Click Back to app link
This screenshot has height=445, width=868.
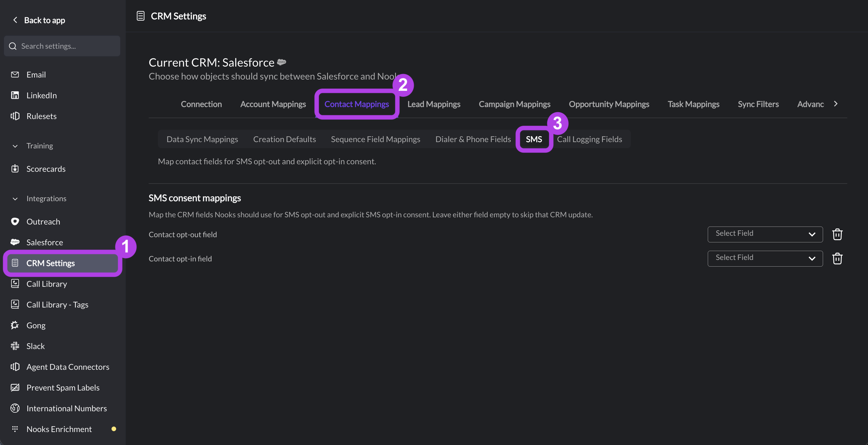click(44, 20)
